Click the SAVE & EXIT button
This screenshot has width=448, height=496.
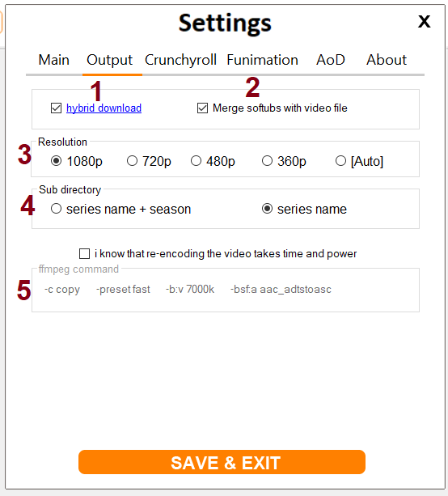click(222, 462)
